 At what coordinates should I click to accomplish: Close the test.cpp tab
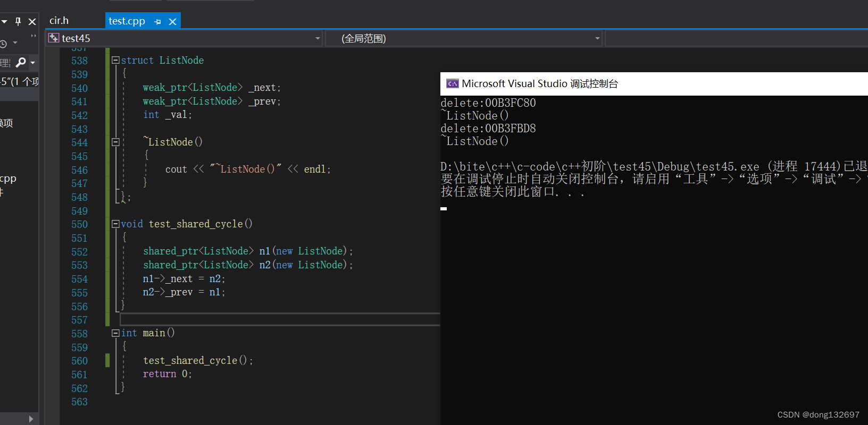pos(172,22)
